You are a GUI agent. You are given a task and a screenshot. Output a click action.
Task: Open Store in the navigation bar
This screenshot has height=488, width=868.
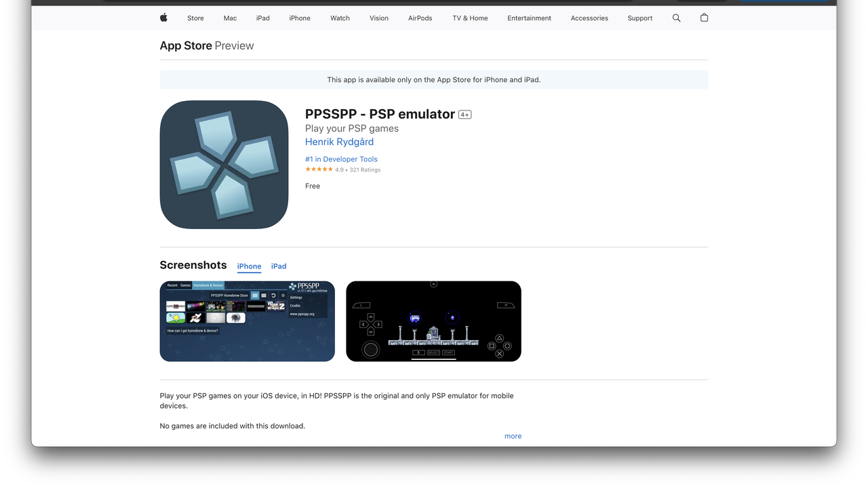pyautogui.click(x=195, y=18)
